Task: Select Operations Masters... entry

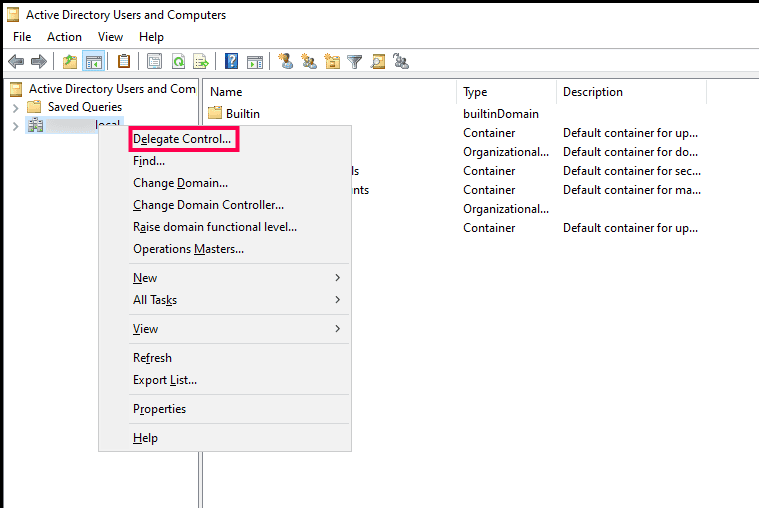Action: click(x=188, y=249)
